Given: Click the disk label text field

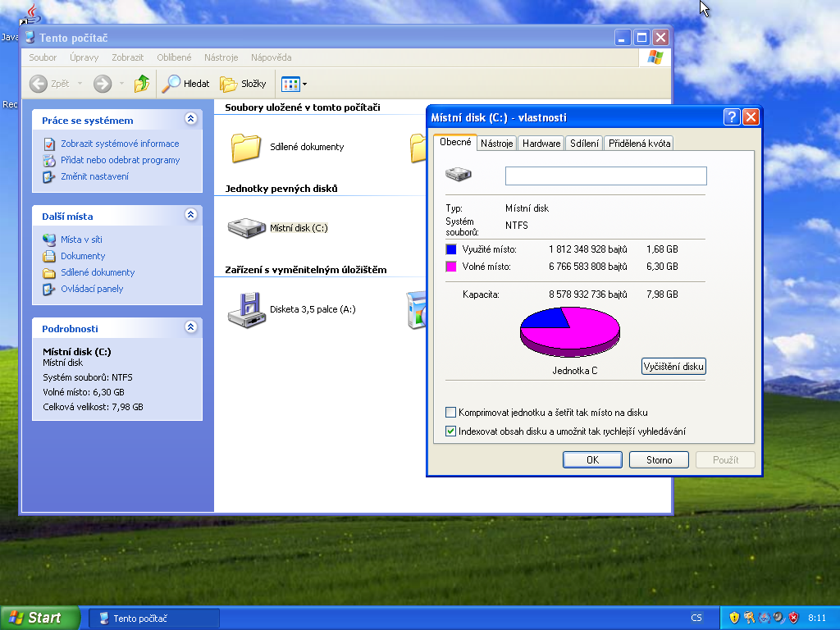Looking at the screenshot, I should click(x=605, y=176).
